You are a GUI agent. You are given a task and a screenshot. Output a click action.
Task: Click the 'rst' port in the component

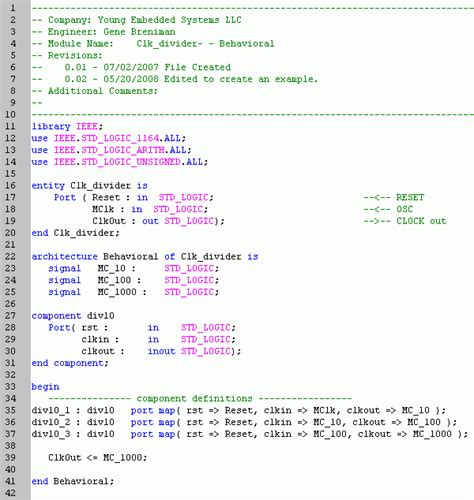tap(90, 328)
